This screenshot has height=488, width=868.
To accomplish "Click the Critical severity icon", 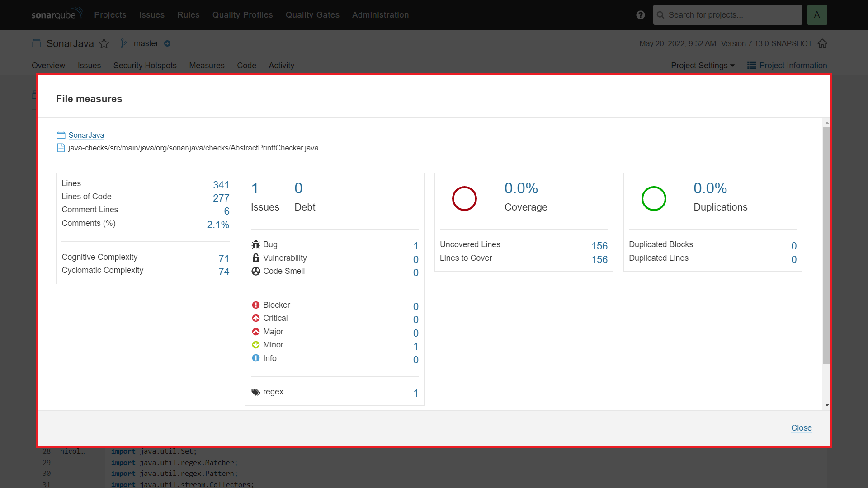I will (x=256, y=318).
